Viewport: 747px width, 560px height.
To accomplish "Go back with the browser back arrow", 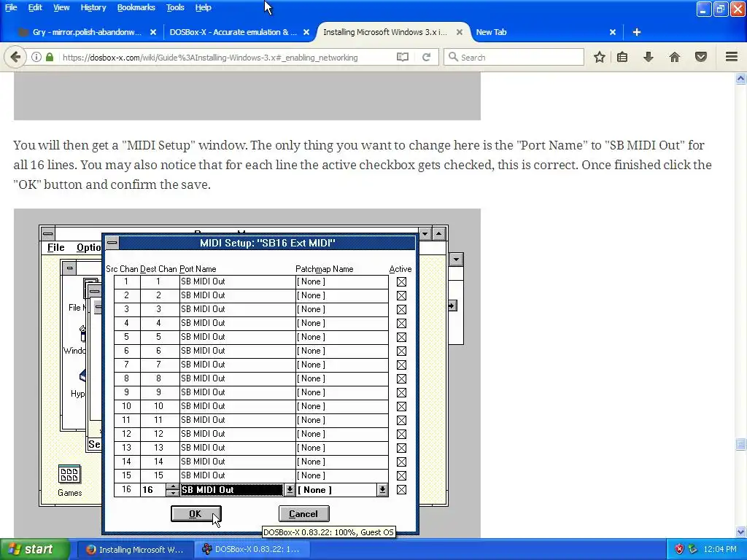I will click(15, 57).
